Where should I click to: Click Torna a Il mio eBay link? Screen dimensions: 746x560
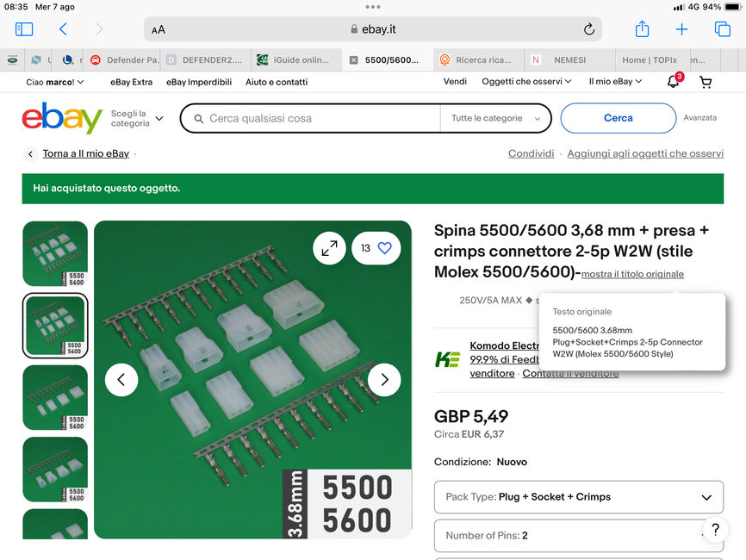pos(85,153)
